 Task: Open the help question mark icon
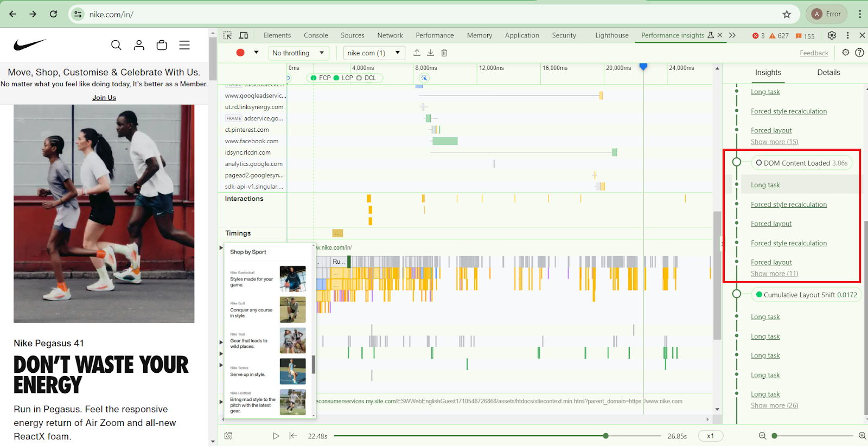[859, 53]
